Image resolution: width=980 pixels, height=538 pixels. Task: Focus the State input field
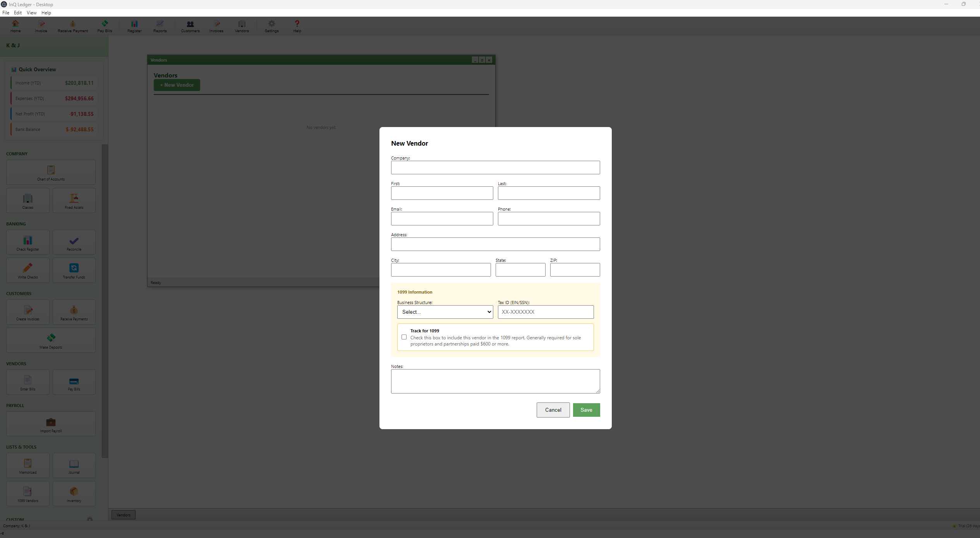pos(520,270)
